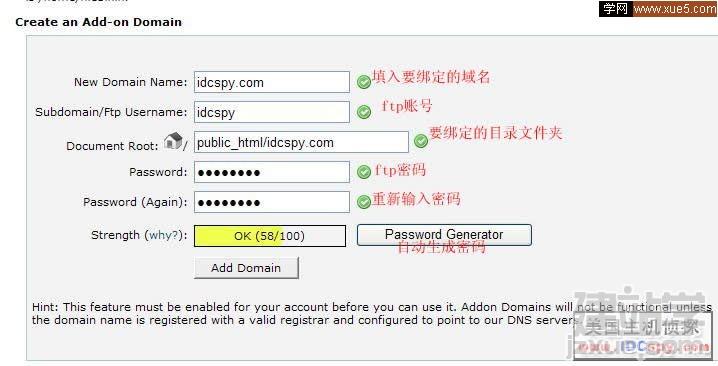Submit with the Add Domain button
The height and width of the screenshot is (366, 718).
(246, 268)
